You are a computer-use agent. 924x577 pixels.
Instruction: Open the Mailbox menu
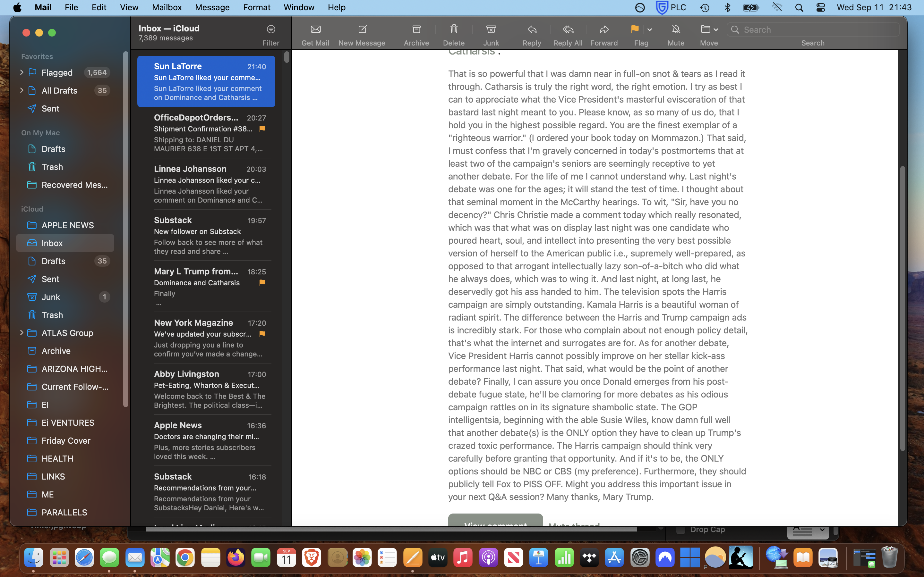(x=167, y=7)
